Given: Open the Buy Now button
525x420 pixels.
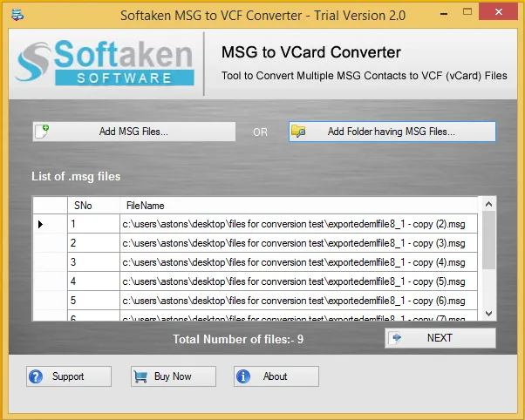Looking at the screenshot, I should pos(173,376).
